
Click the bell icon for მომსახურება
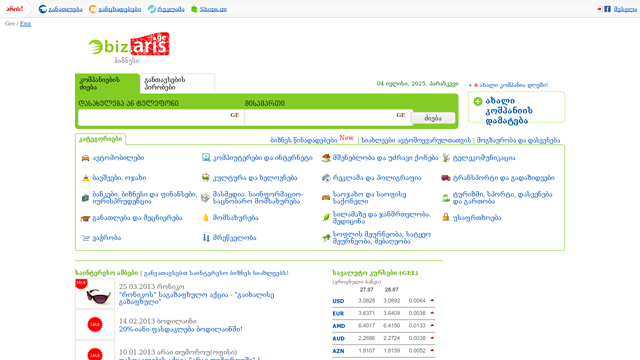coord(205,218)
